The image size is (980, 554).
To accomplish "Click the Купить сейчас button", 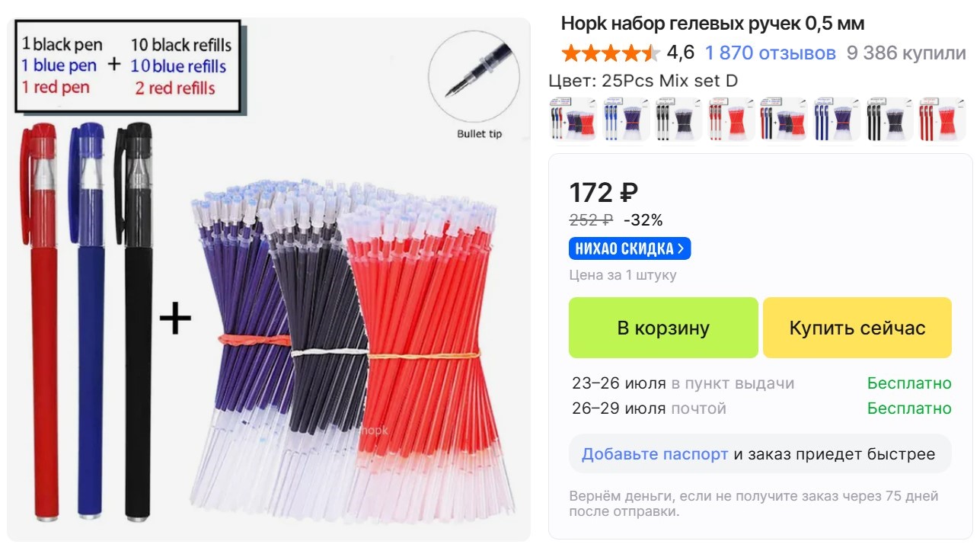I will (x=857, y=328).
